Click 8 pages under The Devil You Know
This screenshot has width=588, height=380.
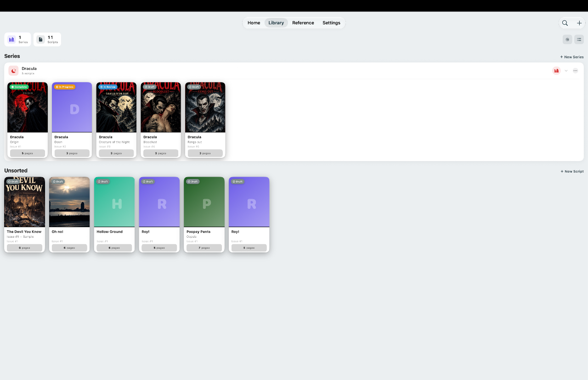coord(24,248)
